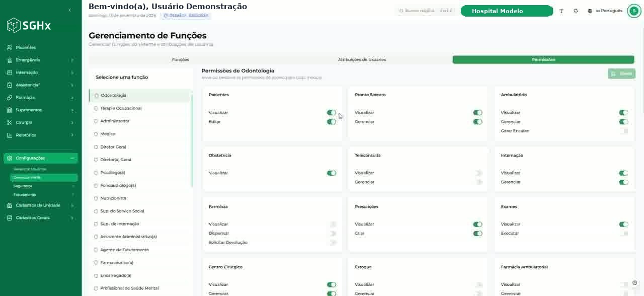Click the Cadastros Gerais icon
Screen dimensions: 644x296
pyautogui.click(x=10, y=218)
